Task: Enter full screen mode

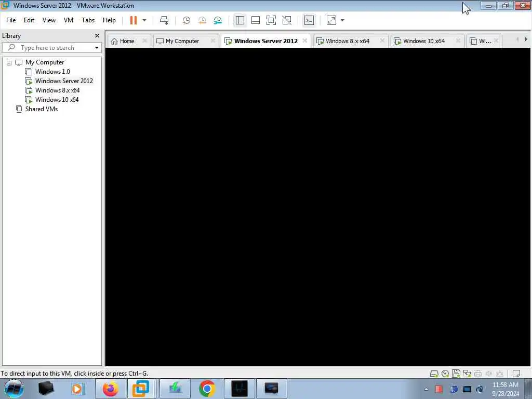Action: tap(271, 20)
